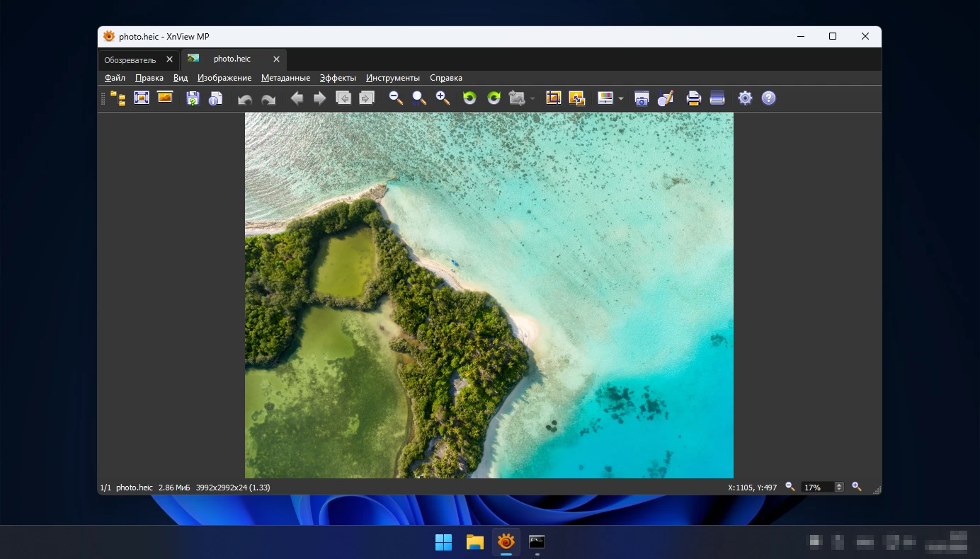
Task: Maximize the XnView MP window
Action: point(833,36)
